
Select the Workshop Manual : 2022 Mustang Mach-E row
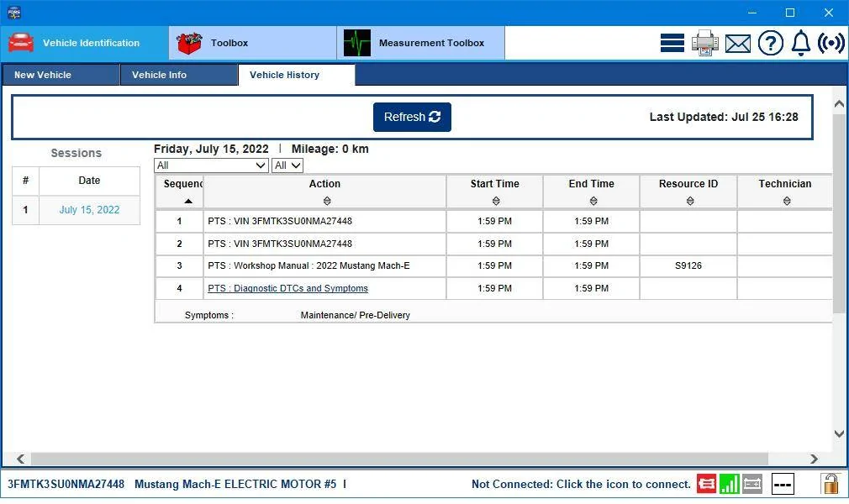click(x=493, y=265)
